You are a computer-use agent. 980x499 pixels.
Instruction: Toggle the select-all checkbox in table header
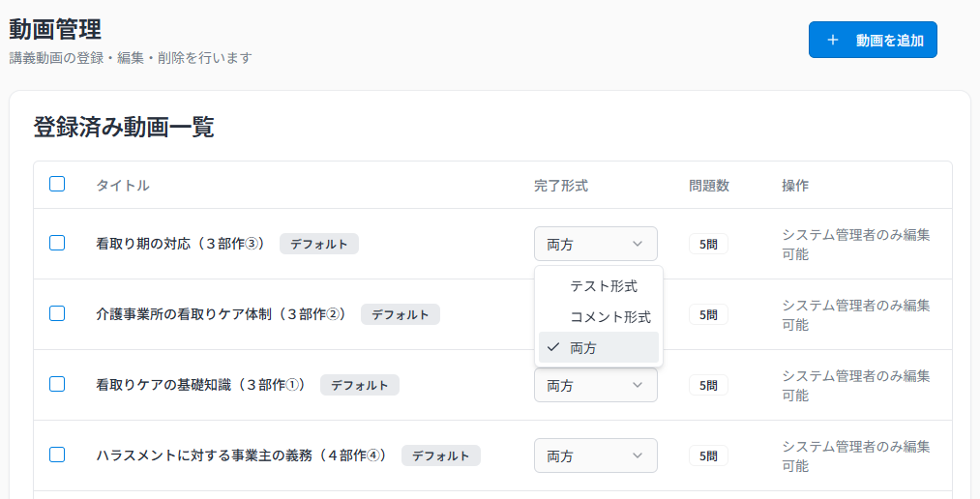pos(57,184)
